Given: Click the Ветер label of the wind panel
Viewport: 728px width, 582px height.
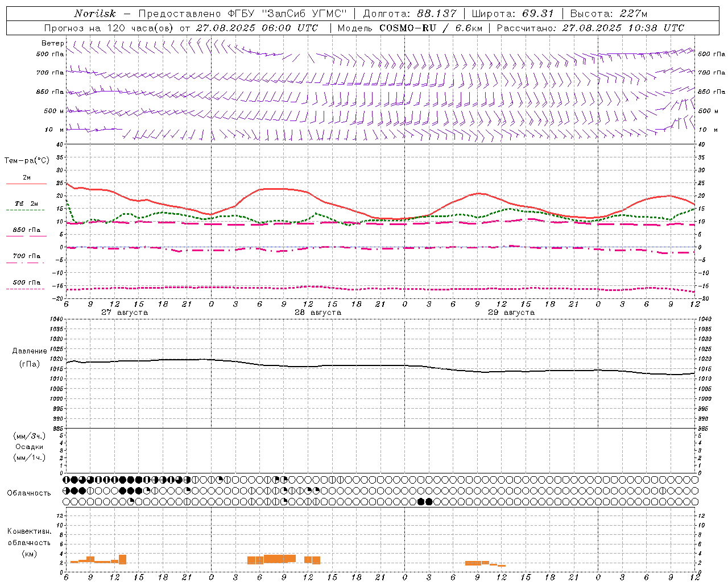Looking at the screenshot, I should point(52,43).
